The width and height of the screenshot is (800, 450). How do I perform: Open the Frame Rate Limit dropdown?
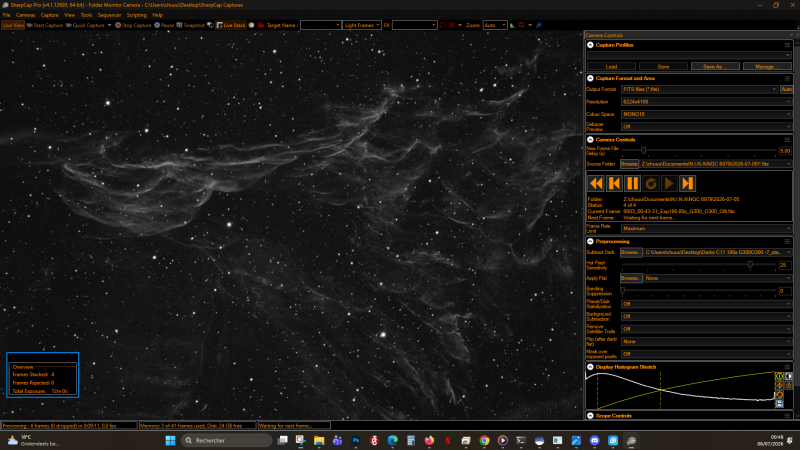click(x=706, y=229)
